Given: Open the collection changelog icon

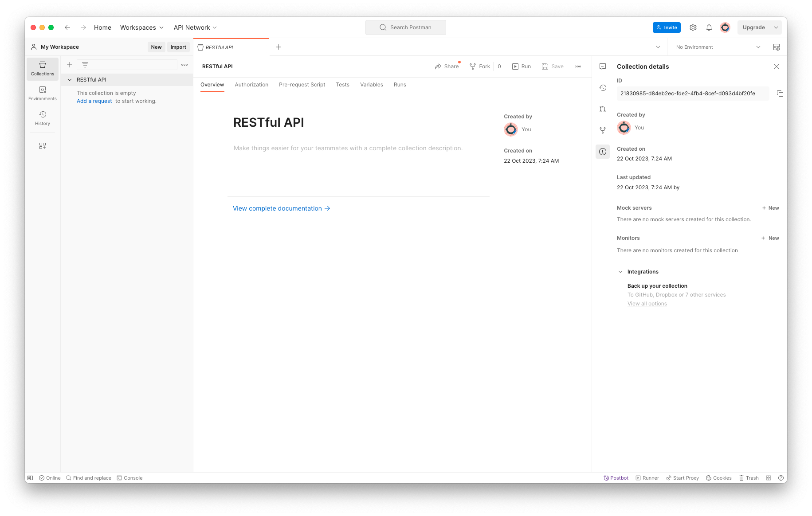Looking at the screenshot, I should (603, 88).
